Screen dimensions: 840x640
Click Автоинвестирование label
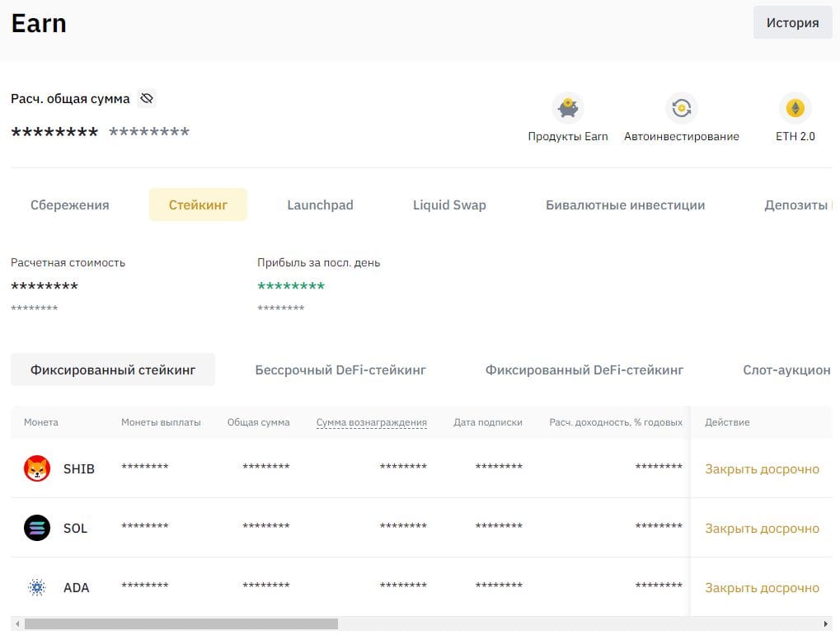[x=682, y=137]
